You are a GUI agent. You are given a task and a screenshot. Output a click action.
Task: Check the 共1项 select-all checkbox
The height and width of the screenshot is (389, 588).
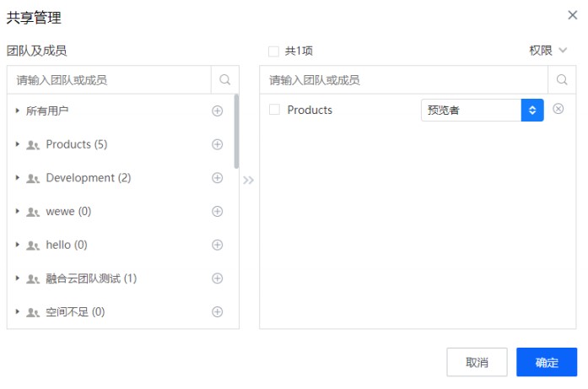click(x=273, y=51)
